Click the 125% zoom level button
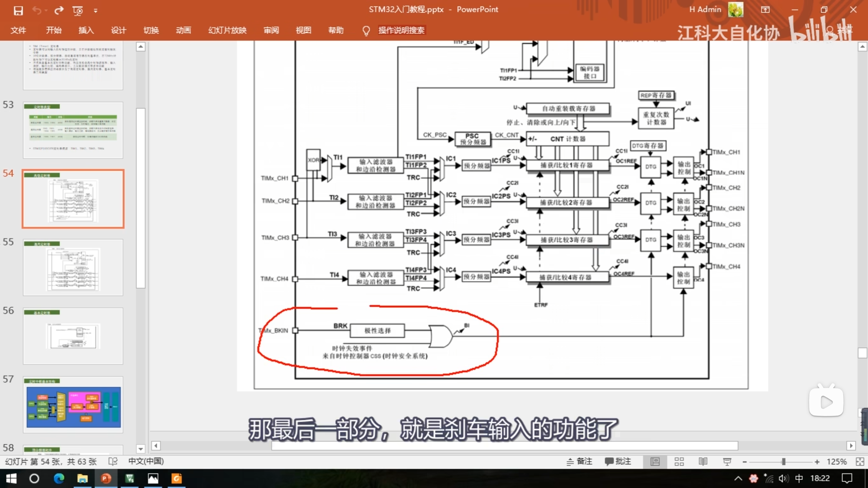 [x=836, y=462]
